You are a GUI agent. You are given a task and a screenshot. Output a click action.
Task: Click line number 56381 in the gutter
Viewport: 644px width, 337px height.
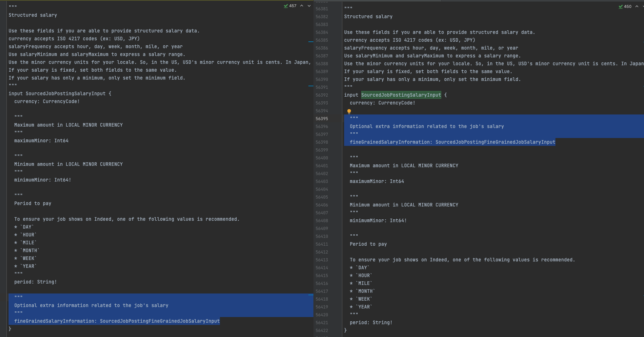click(x=322, y=9)
